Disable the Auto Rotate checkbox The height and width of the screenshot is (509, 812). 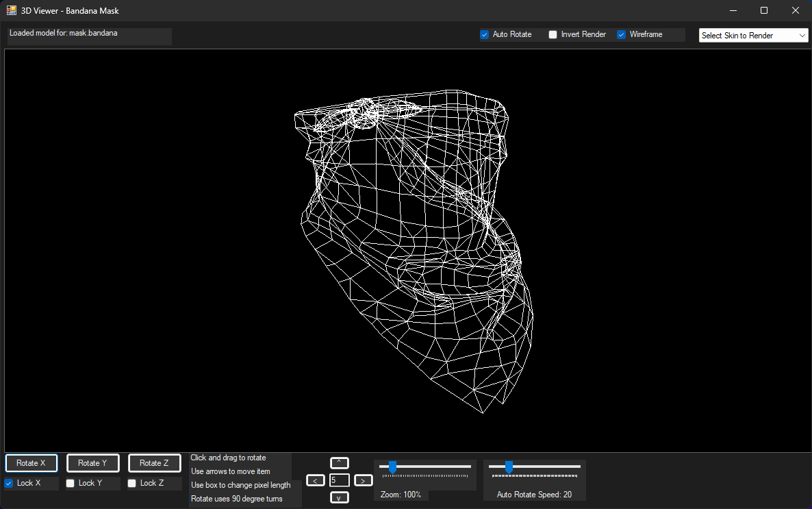click(x=484, y=34)
